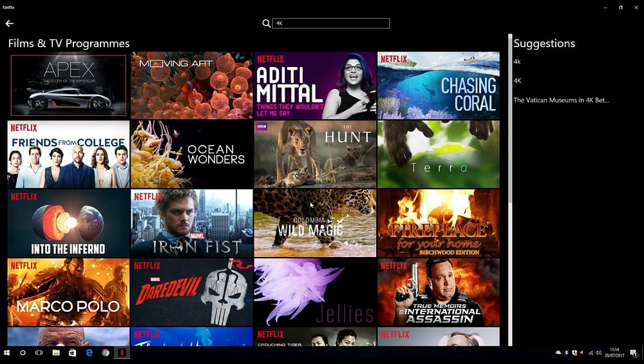Viewport: 644px width, 364px height.
Task: Open Crouching Tiger title in bottom row
Action: tap(315, 336)
